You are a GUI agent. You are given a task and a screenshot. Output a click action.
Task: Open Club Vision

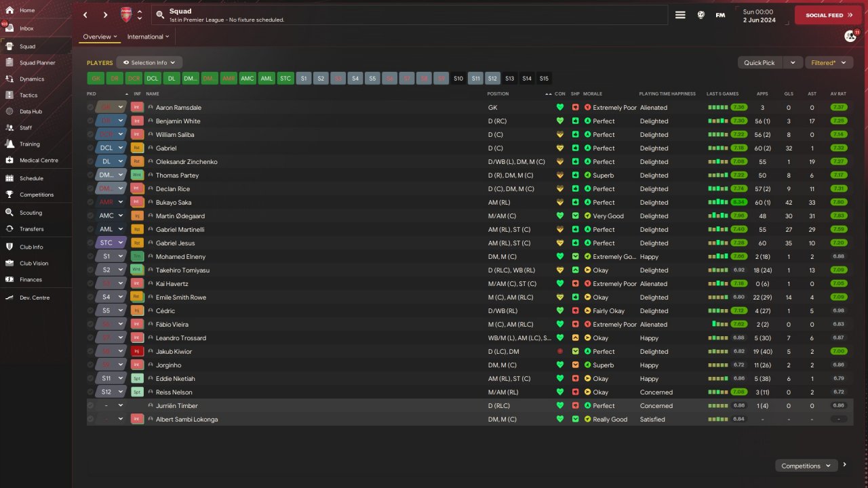tap(34, 263)
